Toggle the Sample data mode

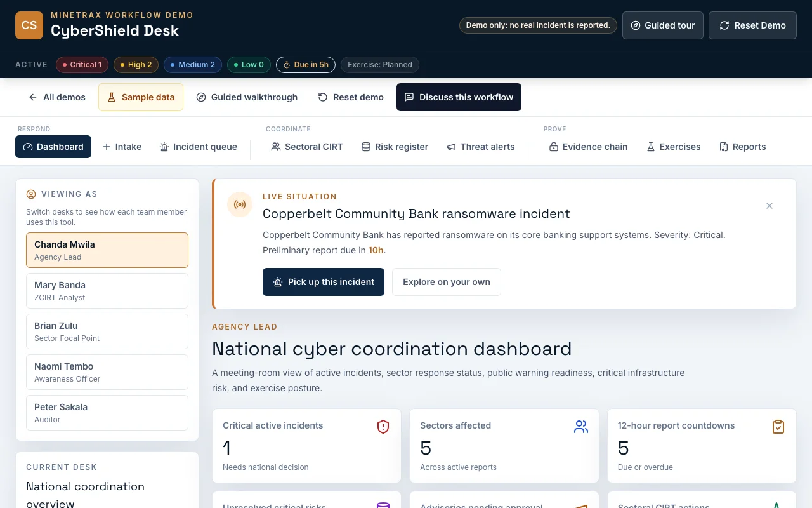(141, 97)
